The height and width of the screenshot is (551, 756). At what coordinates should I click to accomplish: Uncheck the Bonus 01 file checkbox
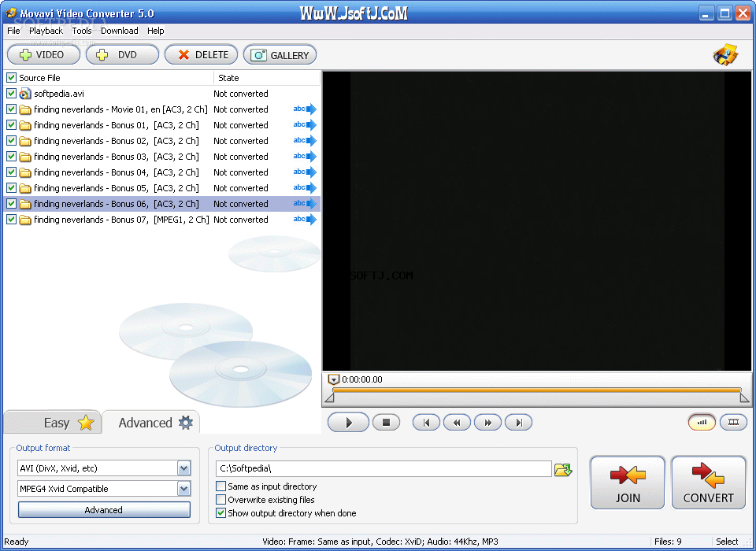11,125
